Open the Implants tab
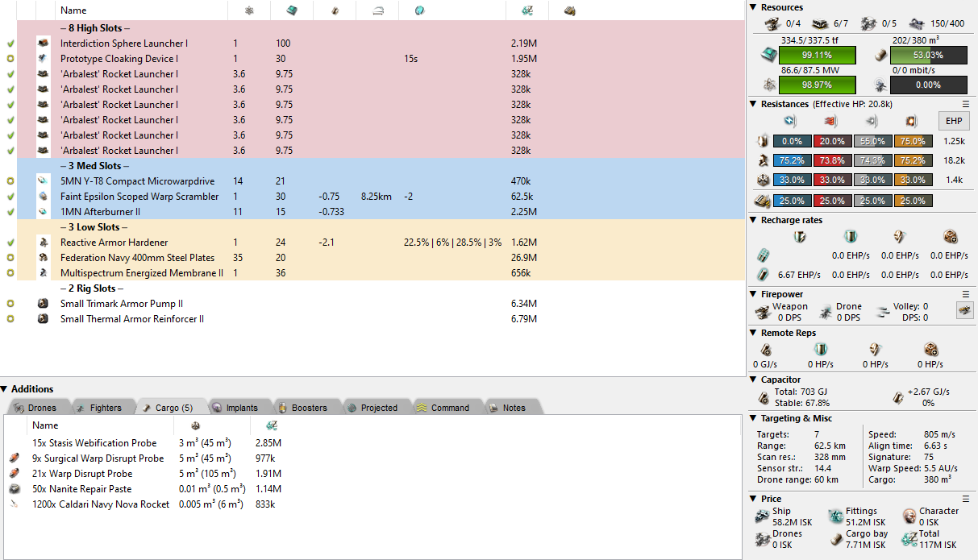Screen dimensions: 978x560 (235, 408)
